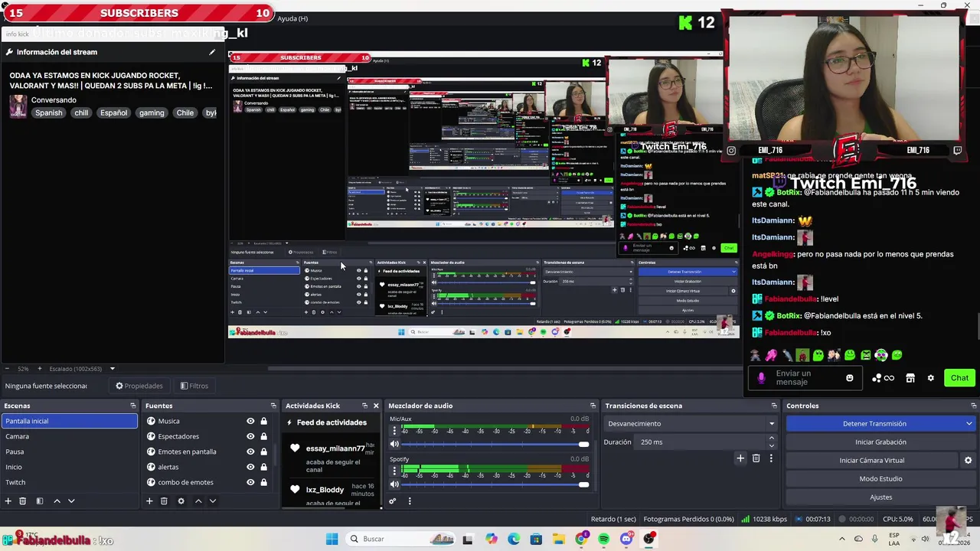Undock the Fuentes panel

(273, 406)
